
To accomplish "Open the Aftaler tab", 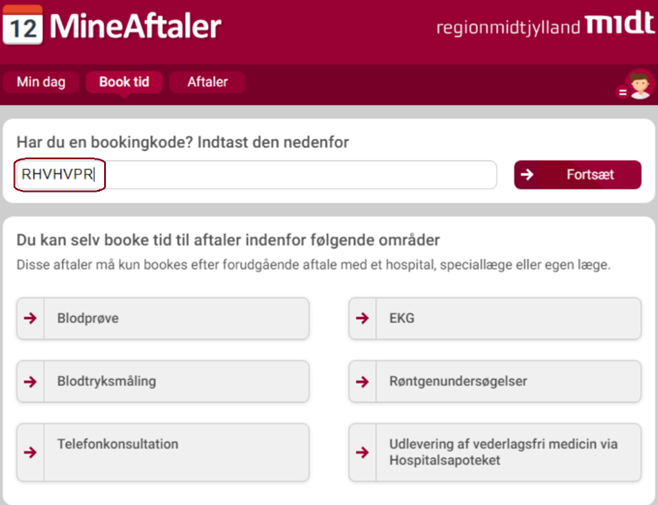I will tap(207, 82).
